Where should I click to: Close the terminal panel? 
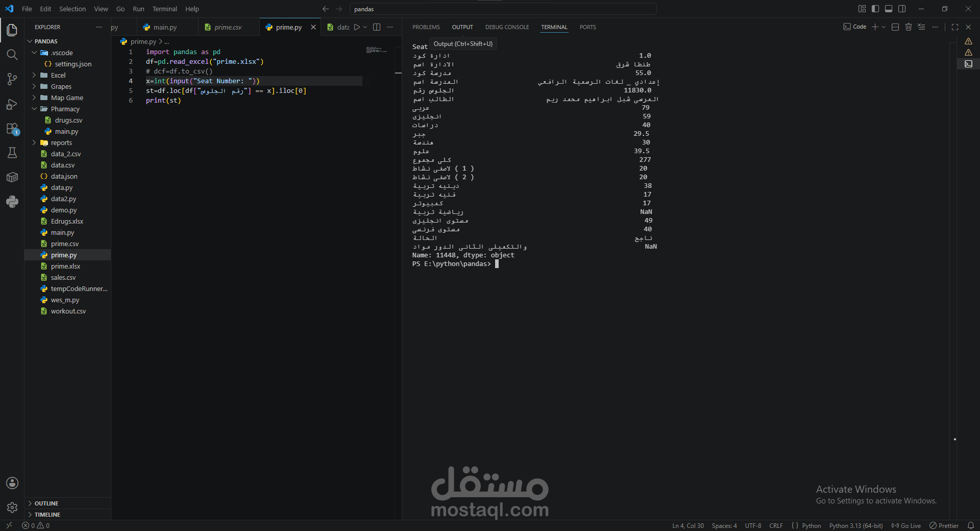[968, 27]
